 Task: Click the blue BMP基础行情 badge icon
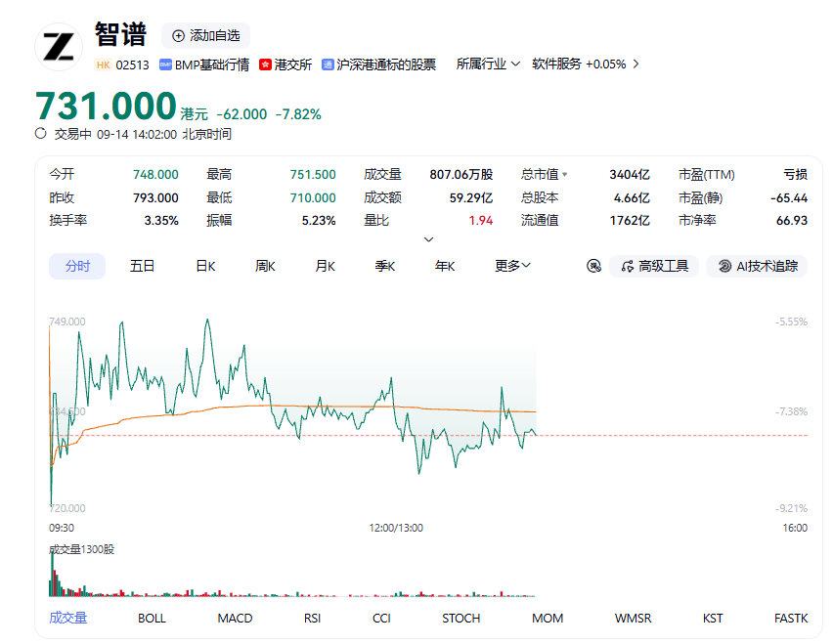tap(166, 64)
